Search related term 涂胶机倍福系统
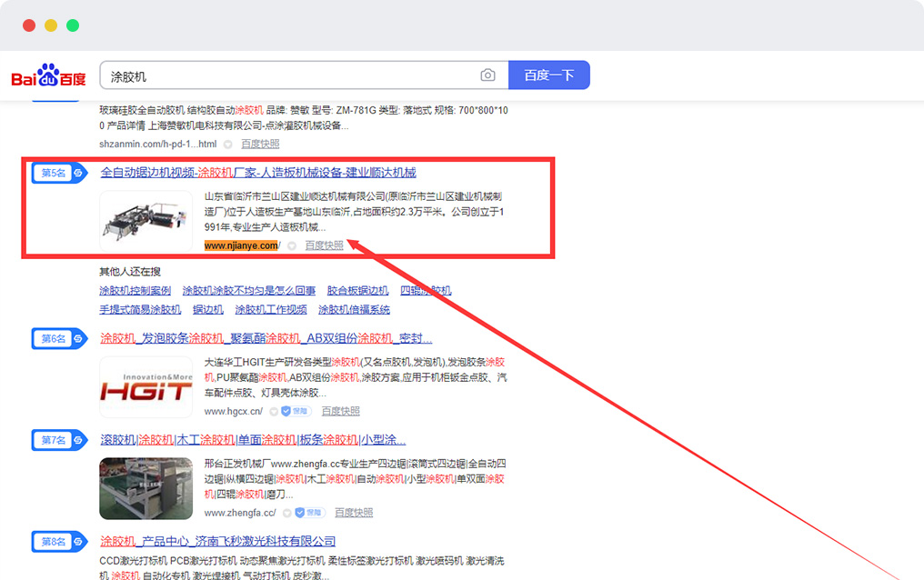The image size is (924, 580). pyautogui.click(x=354, y=310)
